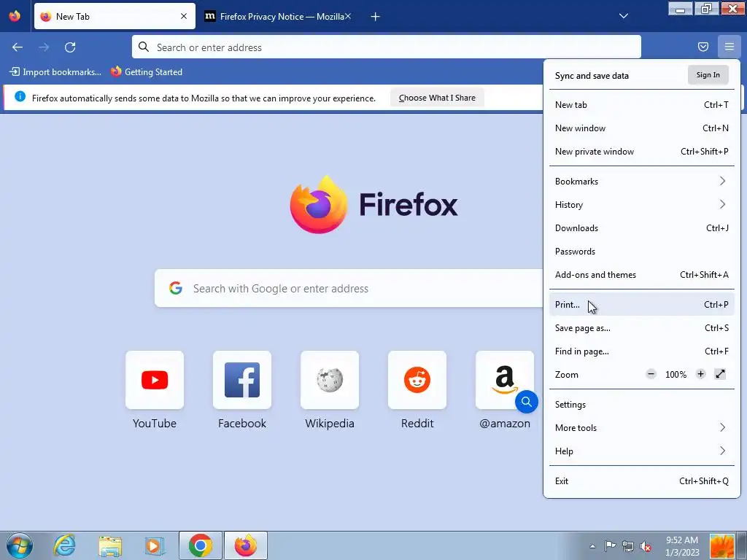This screenshot has height=560, width=747.
Task: Expand the More tools submenu
Action: pyautogui.click(x=641, y=428)
